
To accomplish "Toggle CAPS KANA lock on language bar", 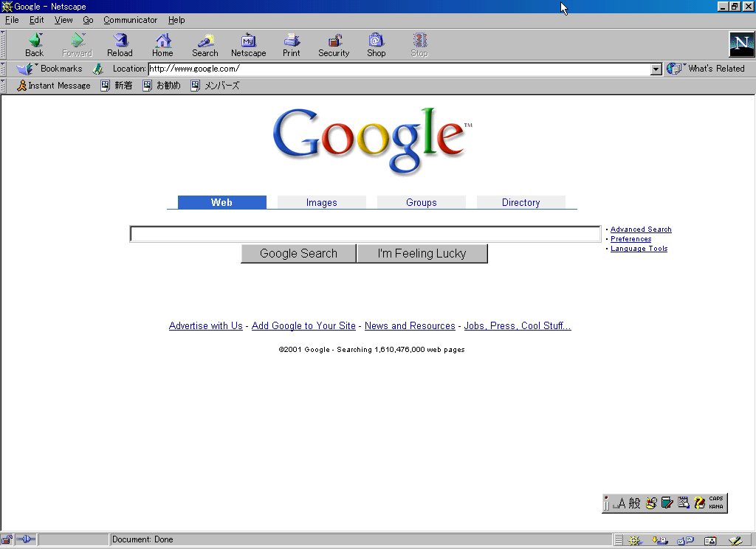I will 716,503.
